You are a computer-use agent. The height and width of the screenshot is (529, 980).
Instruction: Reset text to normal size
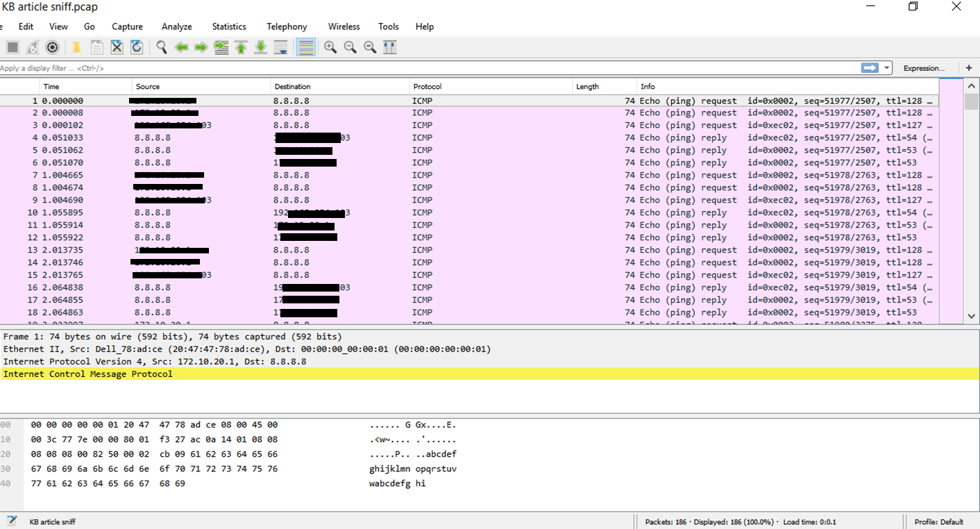(x=370, y=47)
